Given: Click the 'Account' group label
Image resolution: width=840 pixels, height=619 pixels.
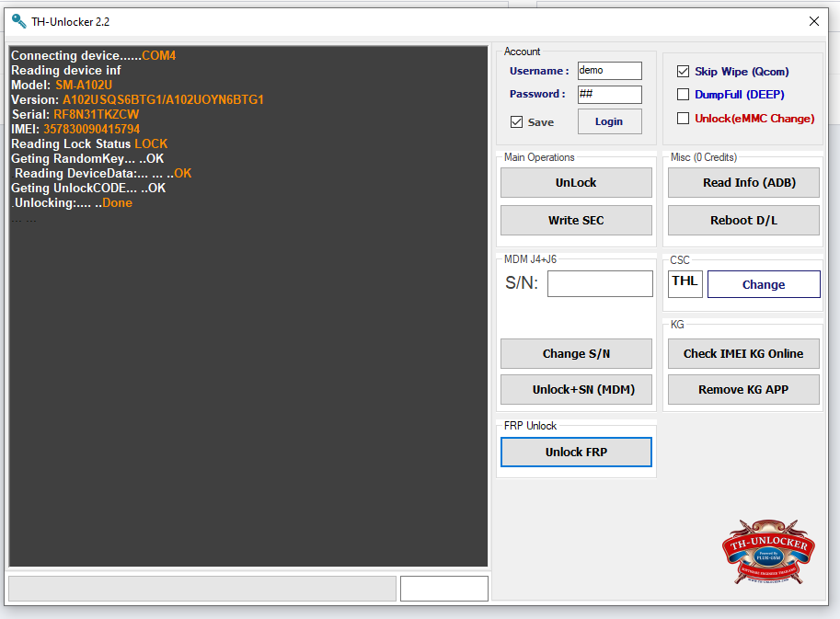Looking at the screenshot, I should point(522,52).
